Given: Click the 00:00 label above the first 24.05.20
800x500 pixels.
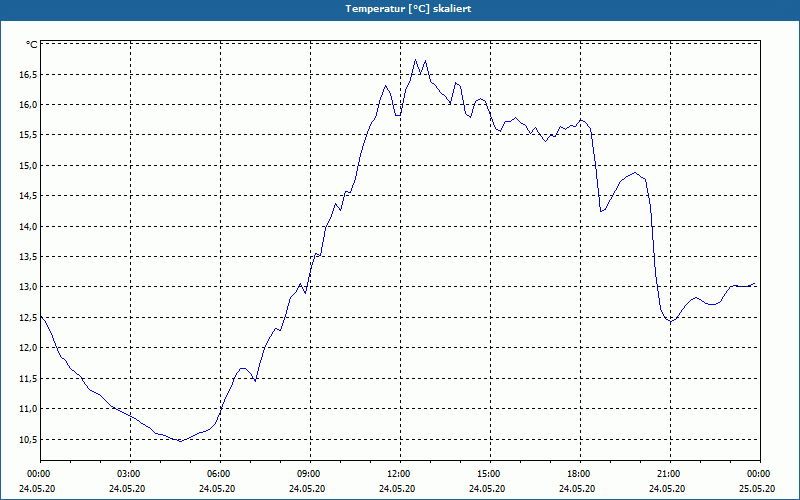Looking at the screenshot, I should click(39, 474).
